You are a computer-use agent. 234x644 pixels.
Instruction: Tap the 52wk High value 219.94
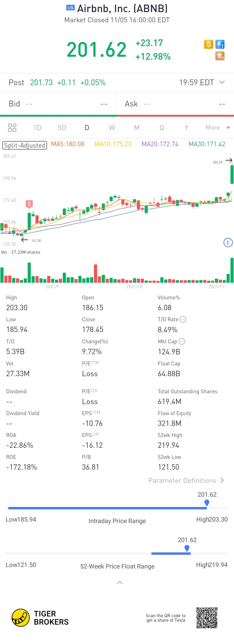[168, 445]
